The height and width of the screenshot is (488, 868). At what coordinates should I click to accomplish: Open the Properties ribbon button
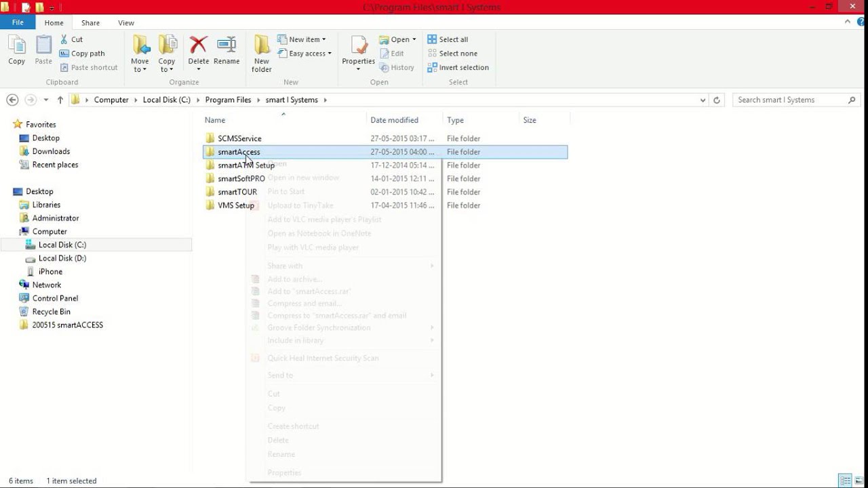pyautogui.click(x=359, y=54)
